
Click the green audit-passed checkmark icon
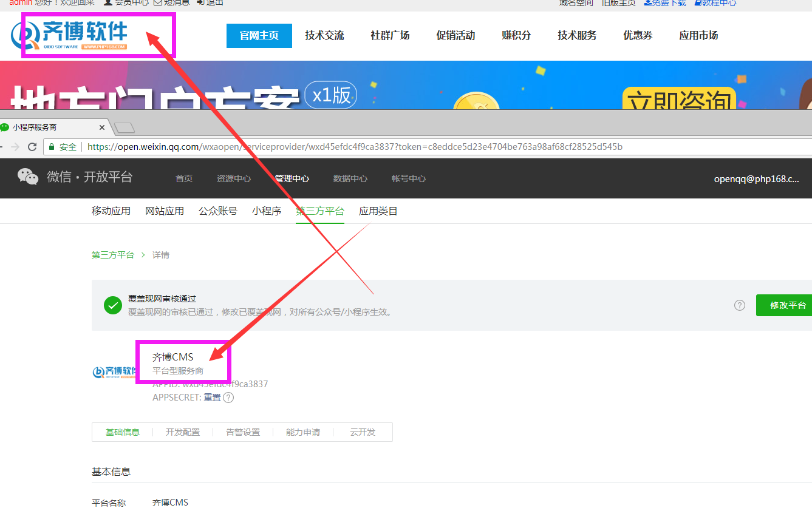tap(113, 305)
